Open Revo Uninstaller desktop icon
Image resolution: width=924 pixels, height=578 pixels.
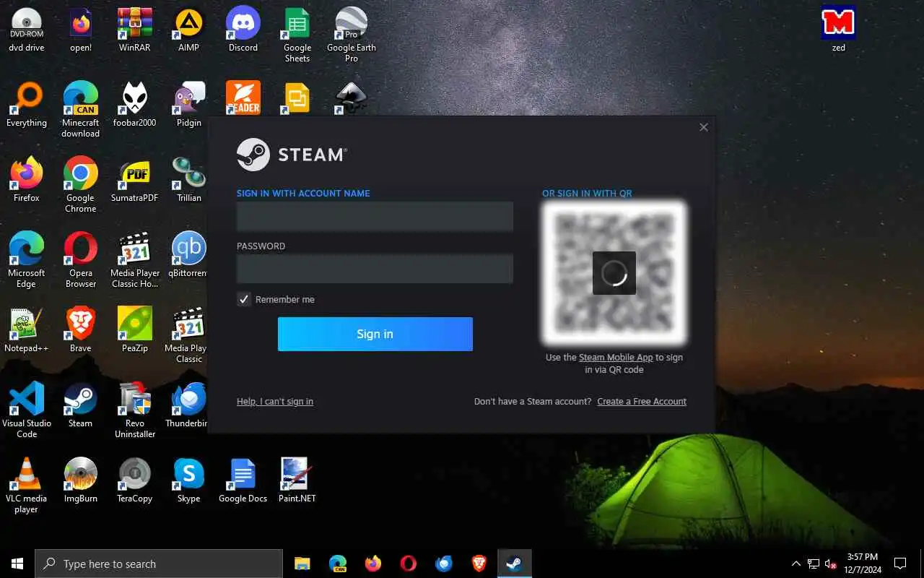(135, 410)
